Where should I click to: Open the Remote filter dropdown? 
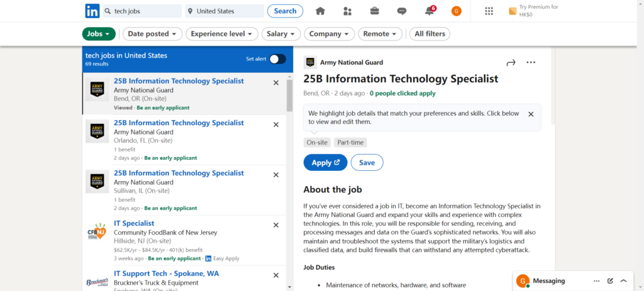point(380,34)
